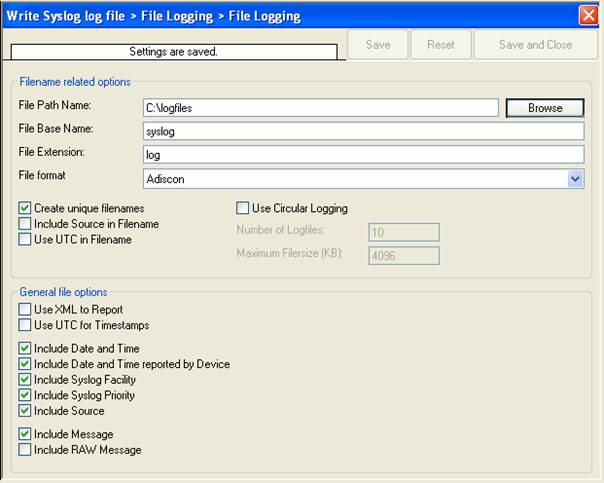Viewport: 604px width, 483px height.
Task: Click the 'General file options' group label
Action: (64, 292)
